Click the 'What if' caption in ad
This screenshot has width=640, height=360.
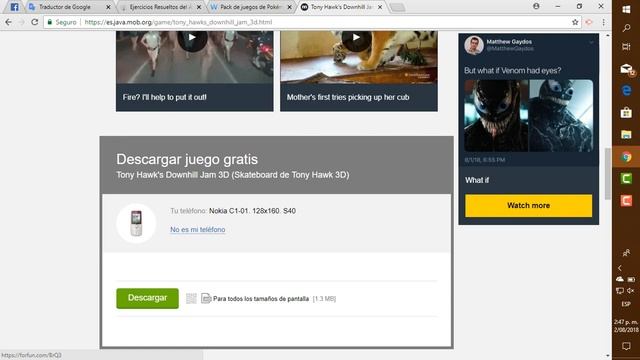click(x=477, y=180)
